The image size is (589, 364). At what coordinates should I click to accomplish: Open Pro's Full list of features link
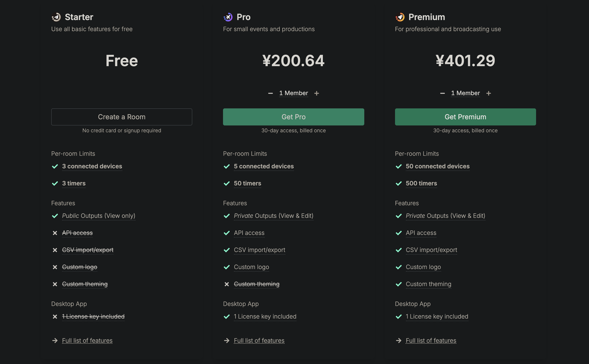tap(259, 340)
